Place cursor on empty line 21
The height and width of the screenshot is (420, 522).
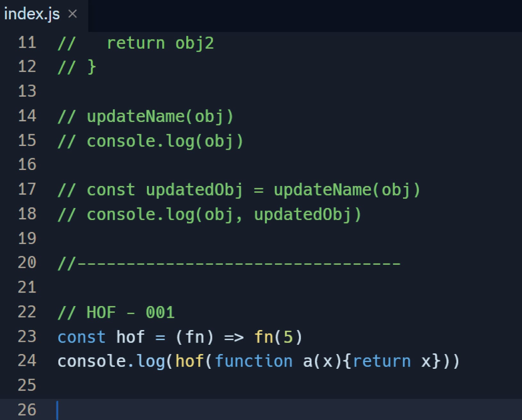(x=128, y=287)
